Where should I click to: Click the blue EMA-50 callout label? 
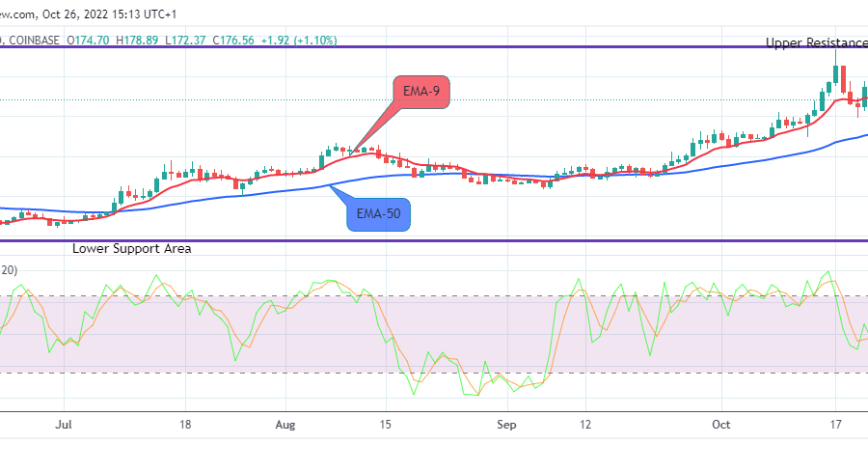pyautogui.click(x=379, y=214)
